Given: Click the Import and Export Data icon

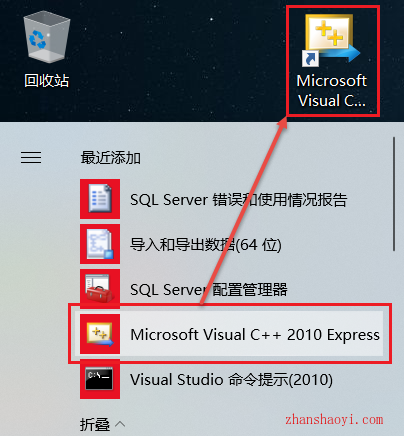Looking at the screenshot, I should [100, 244].
